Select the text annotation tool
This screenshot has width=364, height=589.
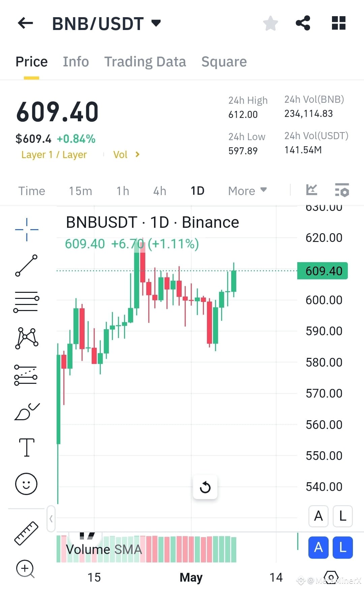pos(27,447)
